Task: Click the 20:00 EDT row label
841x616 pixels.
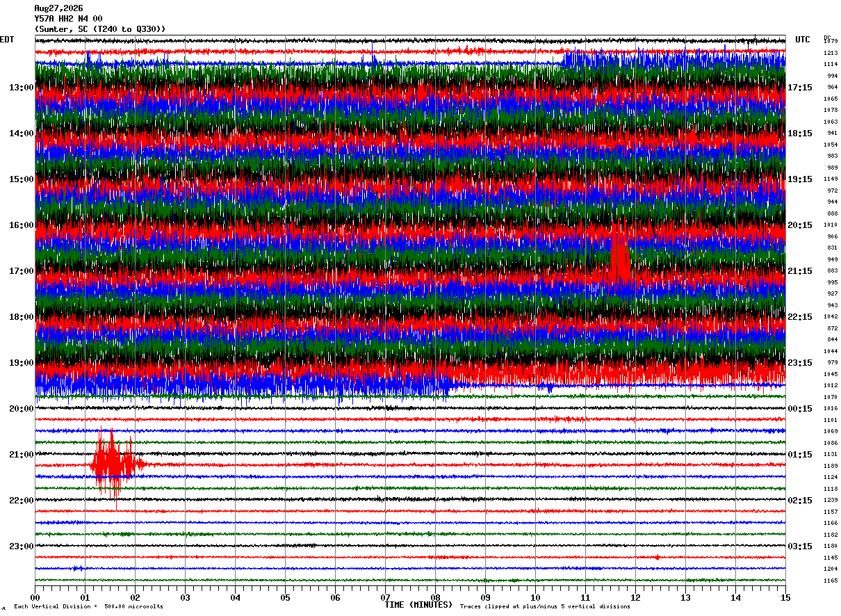Action: (x=22, y=409)
